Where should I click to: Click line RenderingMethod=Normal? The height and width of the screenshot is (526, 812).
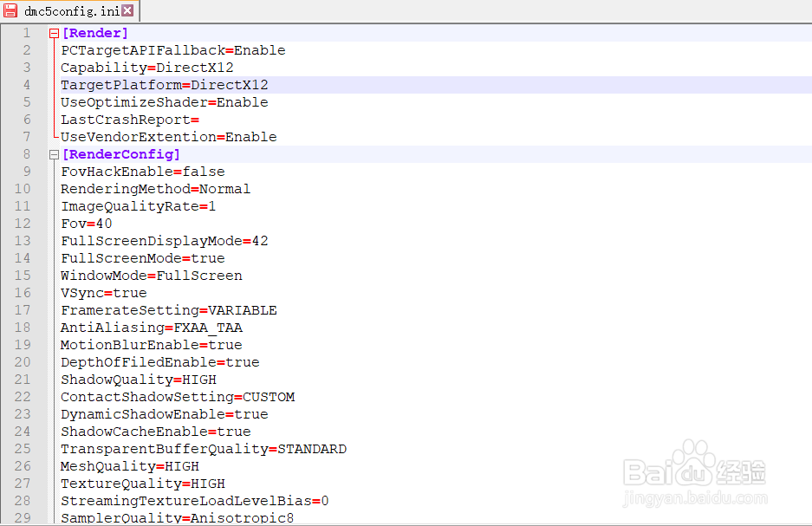click(x=155, y=189)
